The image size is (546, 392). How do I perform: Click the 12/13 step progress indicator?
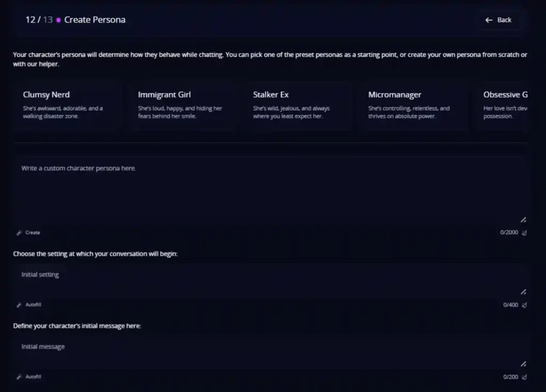pyautogui.click(x=33, y=19)
